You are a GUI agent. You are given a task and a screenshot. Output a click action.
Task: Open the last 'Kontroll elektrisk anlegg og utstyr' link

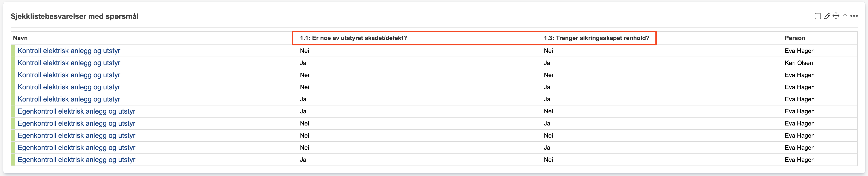(x=69, y=99)
